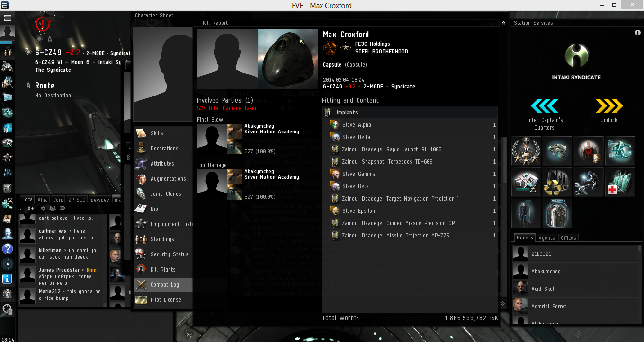Open Station Services info icon
Screen dimensions: 644x342
(x=638, y=33)
